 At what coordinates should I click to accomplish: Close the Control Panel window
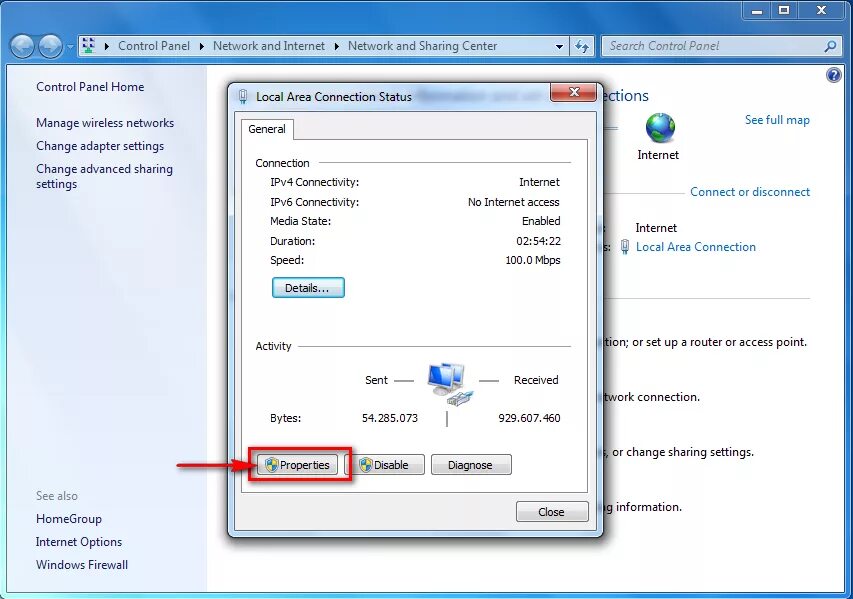821,10
